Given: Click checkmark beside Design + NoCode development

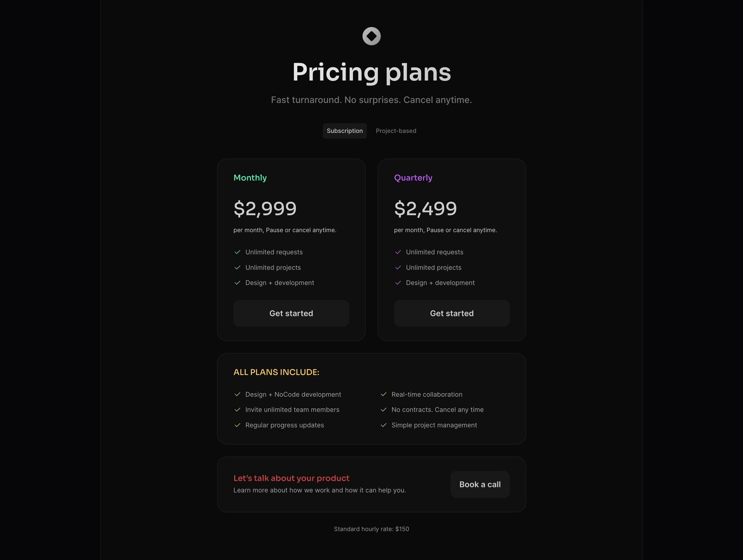Looking at the screenshot, I should coord(237,394).
